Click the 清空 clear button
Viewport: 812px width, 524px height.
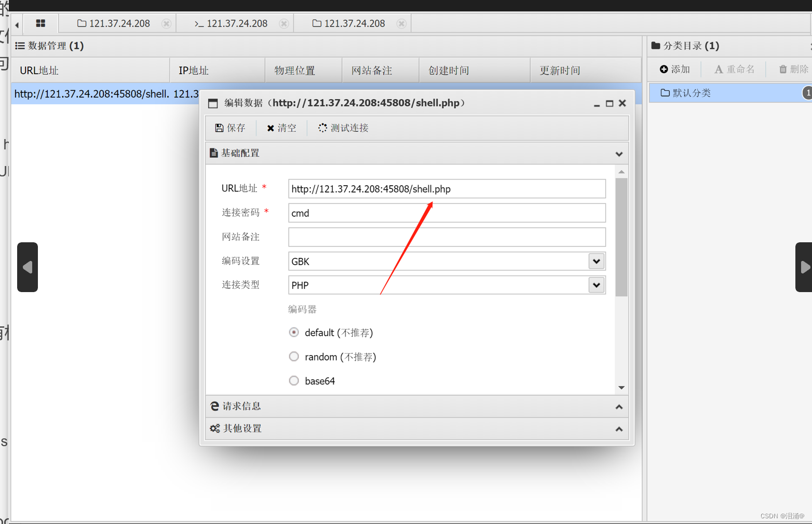pyautogui.click(x=282, y=128)
